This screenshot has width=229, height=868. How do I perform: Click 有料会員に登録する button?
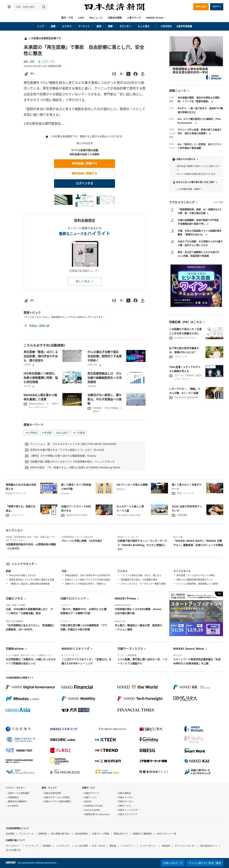click(84, 163)
